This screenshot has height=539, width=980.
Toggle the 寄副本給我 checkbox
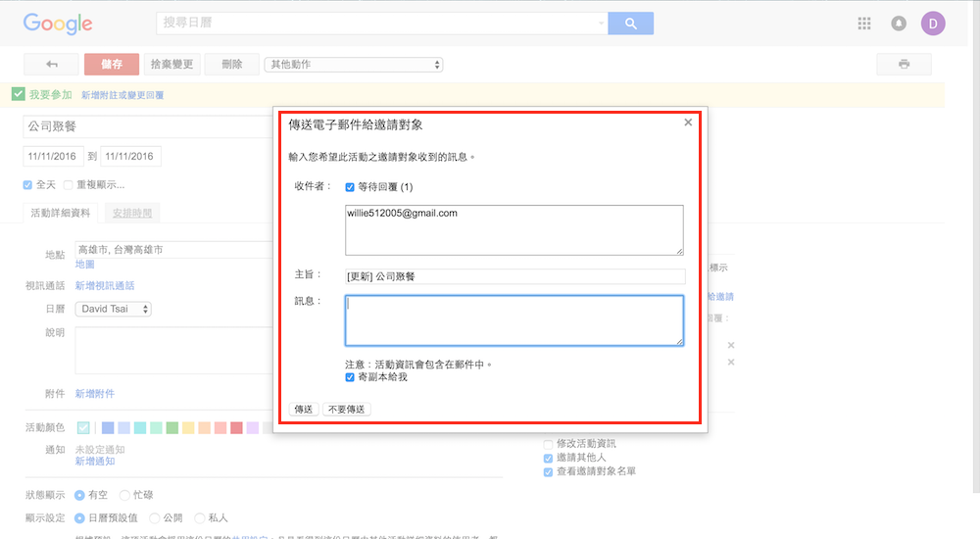350,376
